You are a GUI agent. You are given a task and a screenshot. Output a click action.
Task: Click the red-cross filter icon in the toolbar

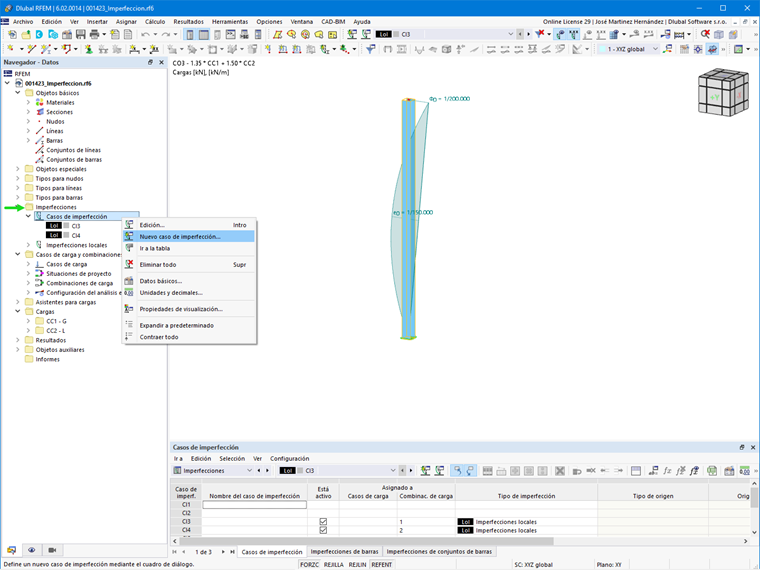pyautogui.click(x=539, y=34)
